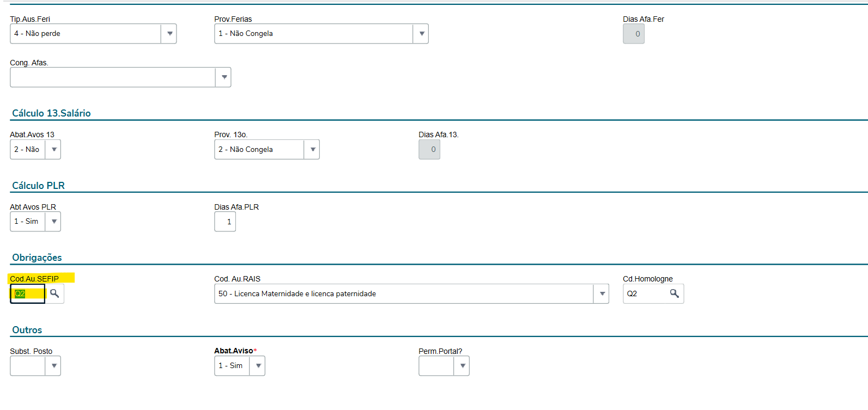
Task: Expand the Abt Avos PLR dropdown
Action: point(53,222)
